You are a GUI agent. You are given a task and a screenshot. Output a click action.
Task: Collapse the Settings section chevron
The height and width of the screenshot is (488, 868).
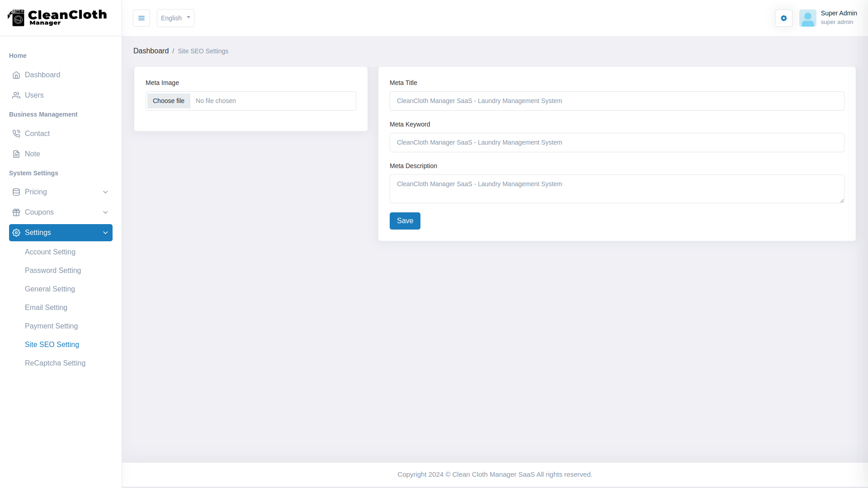click(105, 233)
